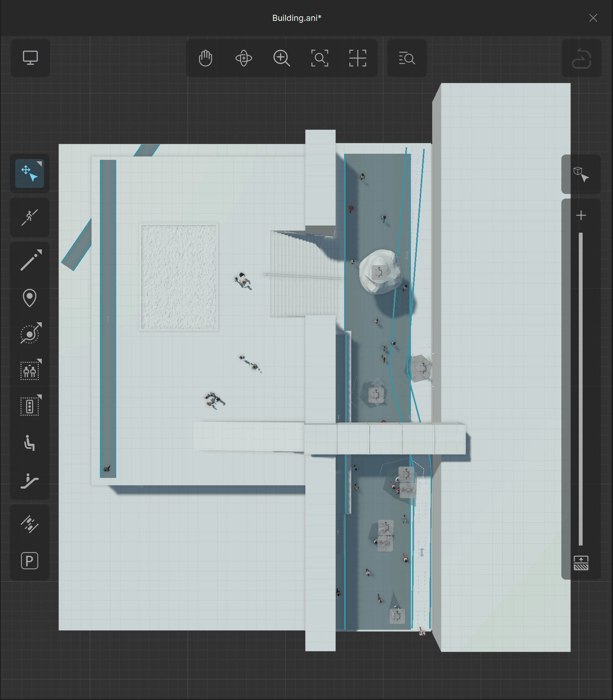Pick the location pin marker tool
Viewport: 613px width, 700px height.
(30, 298)
